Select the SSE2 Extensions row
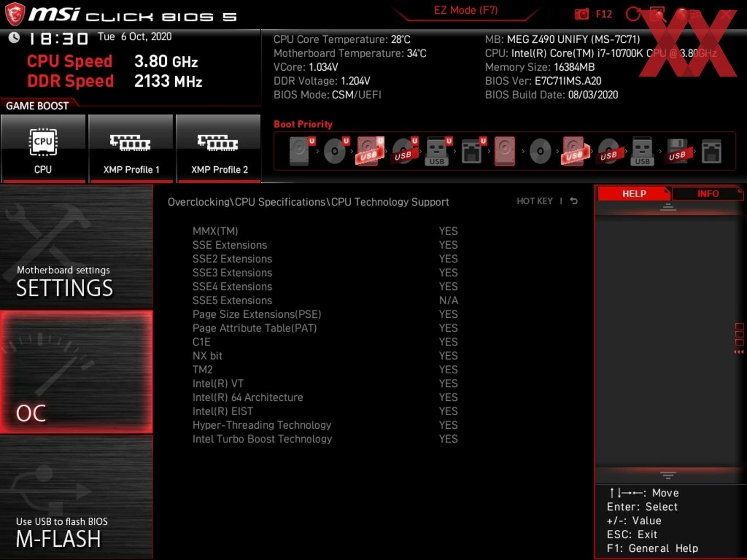747x560 pixels. click(x=325, y=259)
